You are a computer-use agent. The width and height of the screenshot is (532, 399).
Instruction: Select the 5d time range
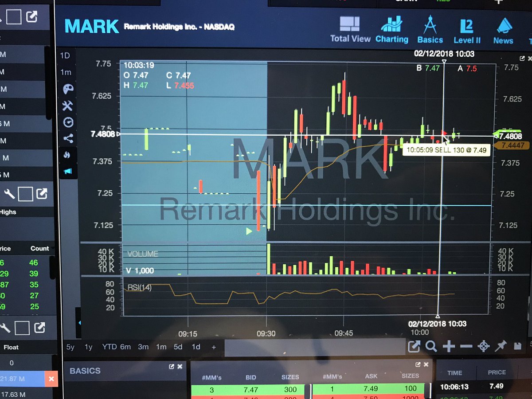point(178,347)
